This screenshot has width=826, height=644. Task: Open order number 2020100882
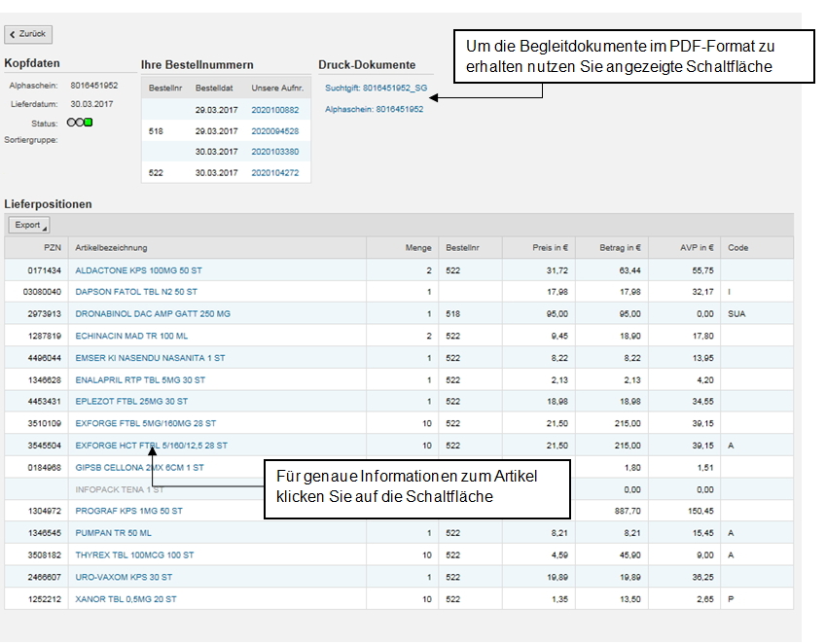click(275, 110)
